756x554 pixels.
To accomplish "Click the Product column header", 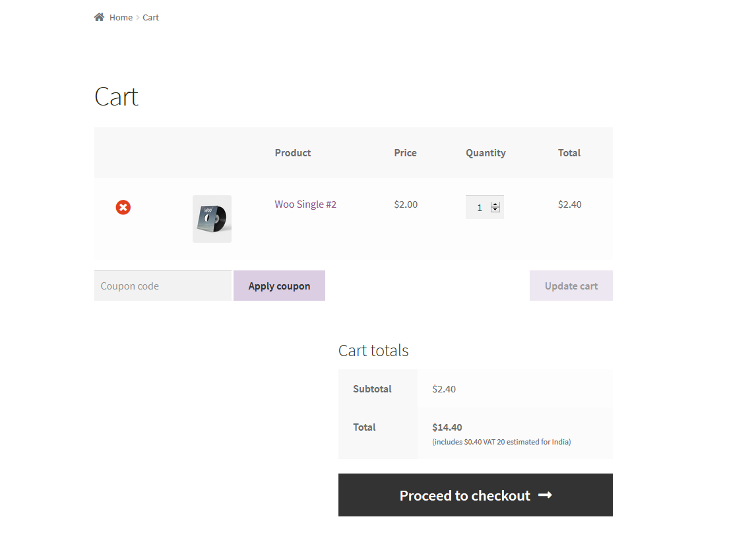I will click(x=293, y=153).
